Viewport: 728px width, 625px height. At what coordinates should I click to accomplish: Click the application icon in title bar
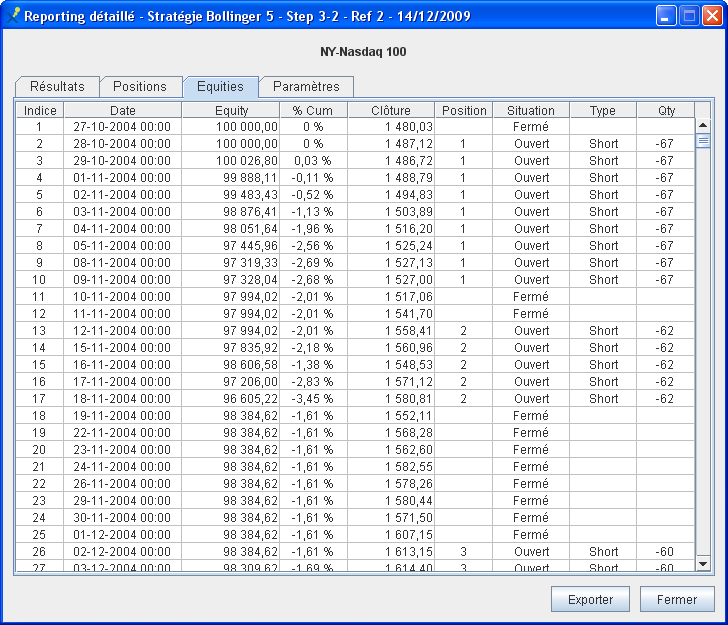coord(13,16)
